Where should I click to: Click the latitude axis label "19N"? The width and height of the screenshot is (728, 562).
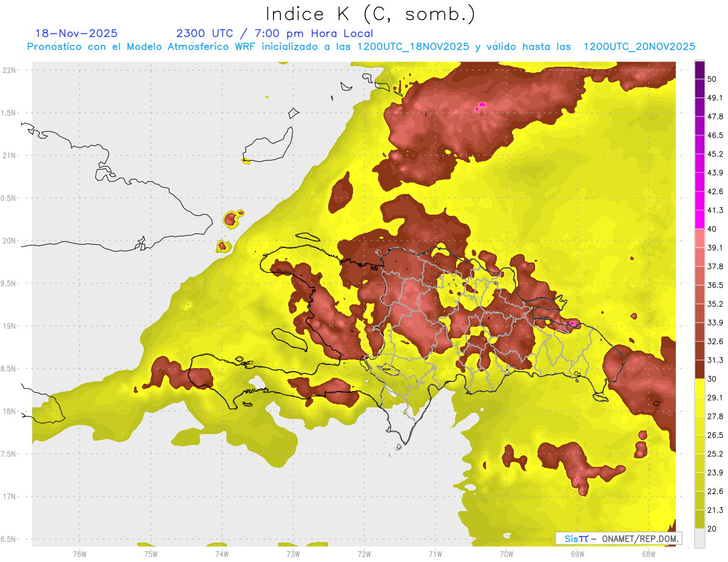click(10, 326)
